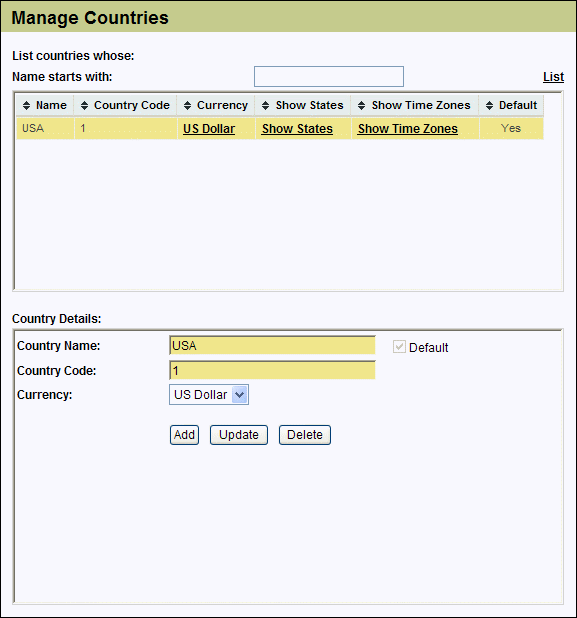Click the sort arrows beside Country Code
The width and height of the screenshot is (577, 618).
tap(84, 105)
